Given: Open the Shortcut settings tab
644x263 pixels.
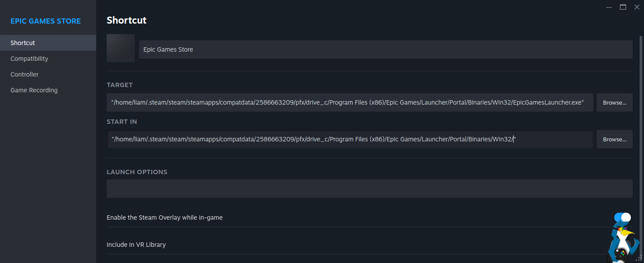Looking at the screenshot, I should point(23,43).
